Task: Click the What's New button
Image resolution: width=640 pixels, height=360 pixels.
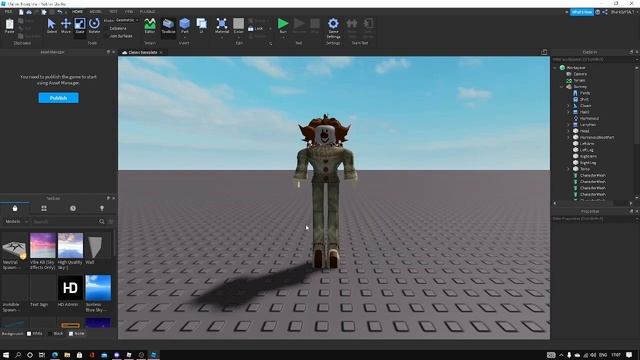Action: coord(582,12)
